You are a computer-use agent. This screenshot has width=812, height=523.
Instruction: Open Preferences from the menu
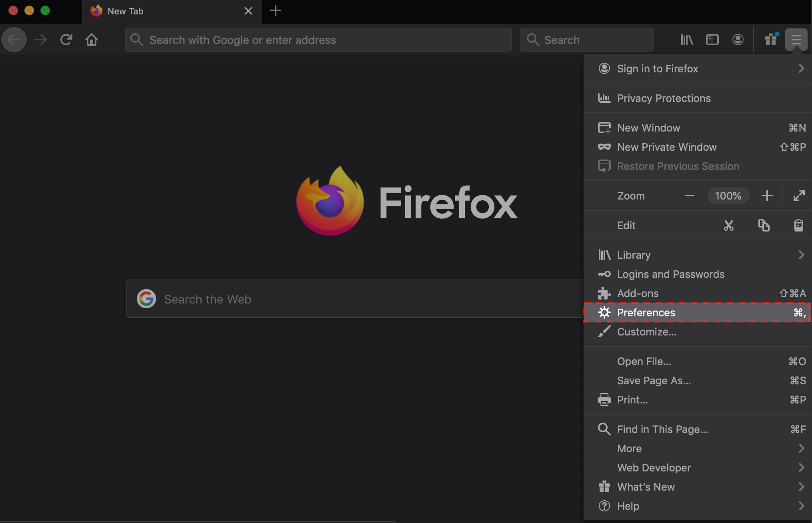698,313
